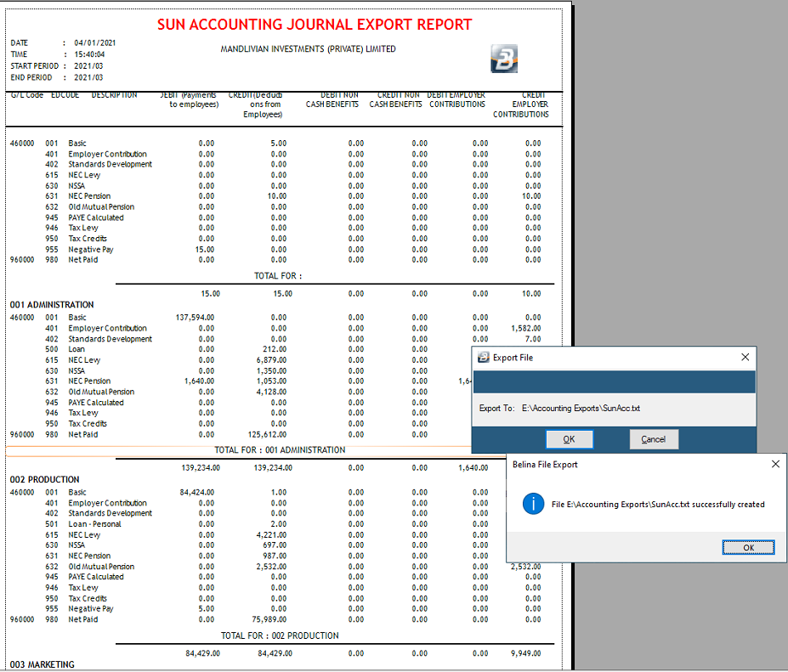This screenshot has width=788, height=672.
Task: Click the Production NEC Levy value 4,221.00
Action: click(271, 535)
